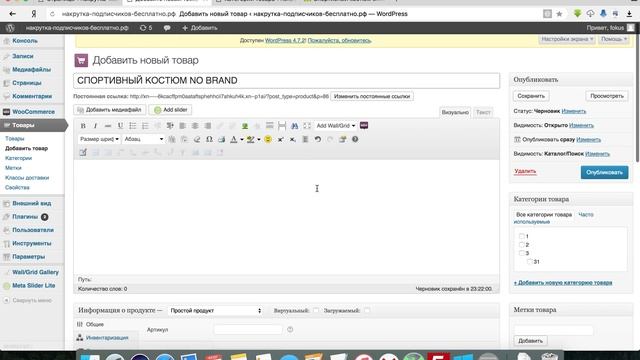
Task: Open editor help question mark icon
Action: (x=355, y=139)
